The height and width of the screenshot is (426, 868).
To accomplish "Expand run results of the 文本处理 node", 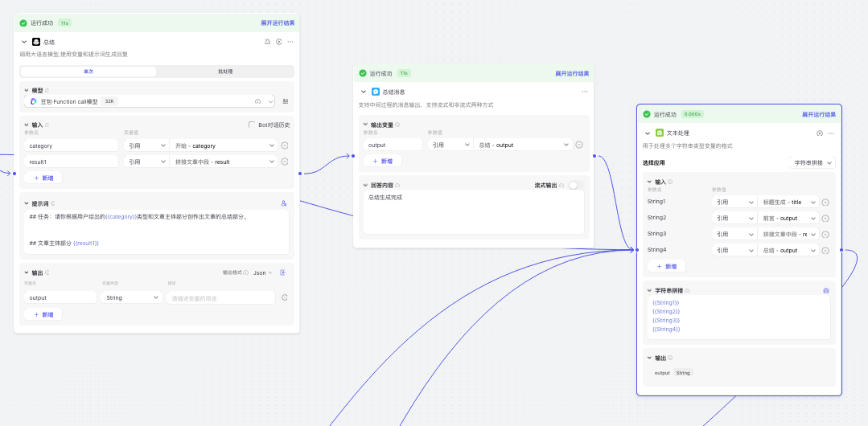I will point(819,114).
